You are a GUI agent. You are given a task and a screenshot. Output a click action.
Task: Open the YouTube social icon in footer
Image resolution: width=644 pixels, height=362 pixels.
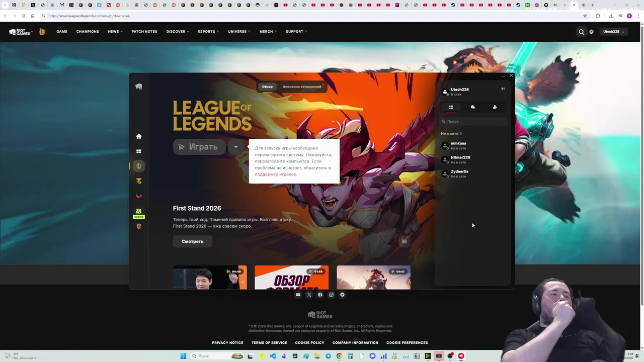(298, 295)
